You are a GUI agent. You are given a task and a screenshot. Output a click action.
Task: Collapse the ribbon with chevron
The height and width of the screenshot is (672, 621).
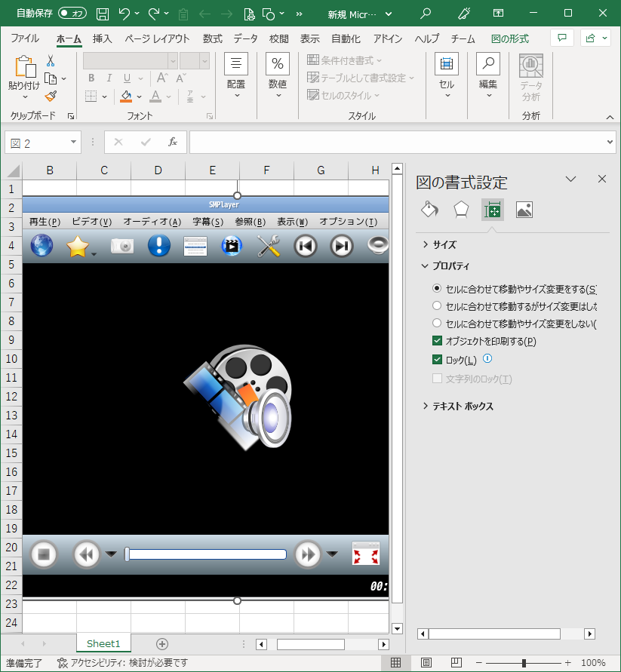coord(610,117)
